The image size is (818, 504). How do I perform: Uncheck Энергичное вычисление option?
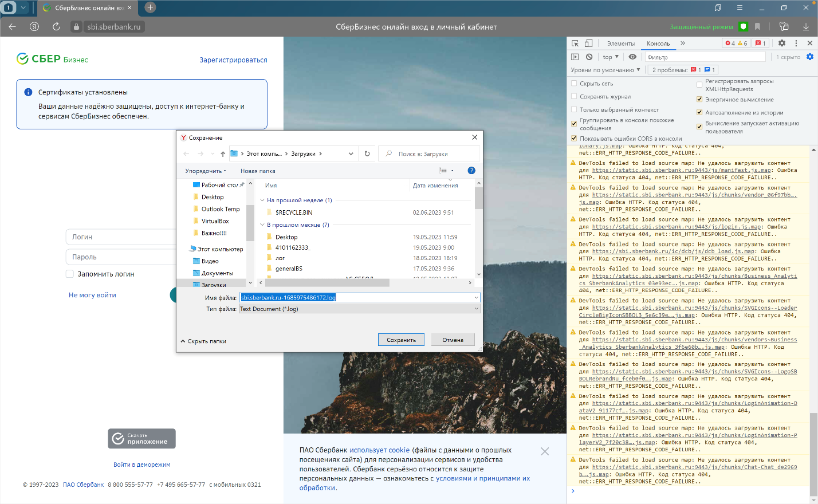(699, 99)
